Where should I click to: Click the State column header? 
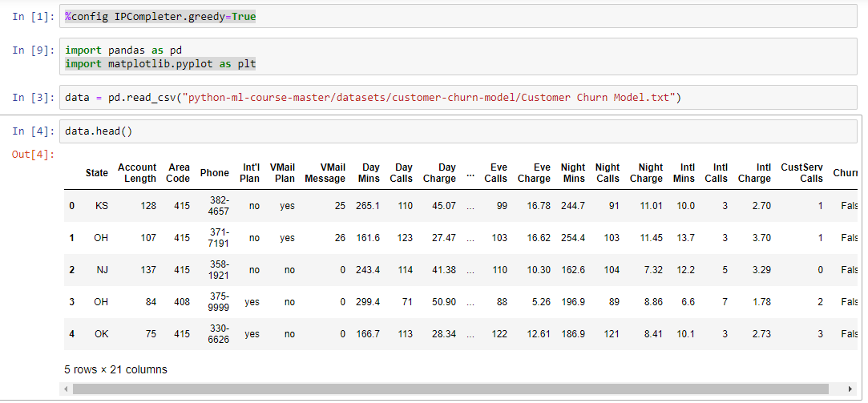[x=97, y=173]
